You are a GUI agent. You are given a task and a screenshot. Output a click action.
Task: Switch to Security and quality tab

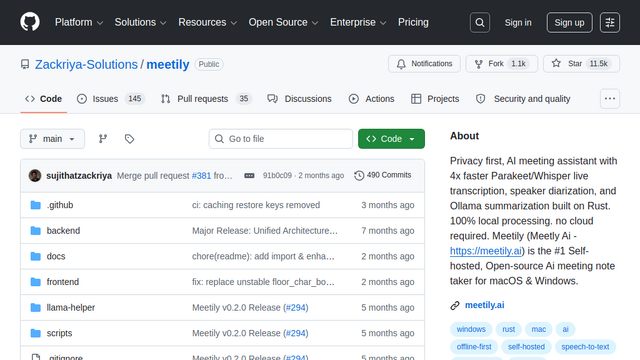coord(523,99)
